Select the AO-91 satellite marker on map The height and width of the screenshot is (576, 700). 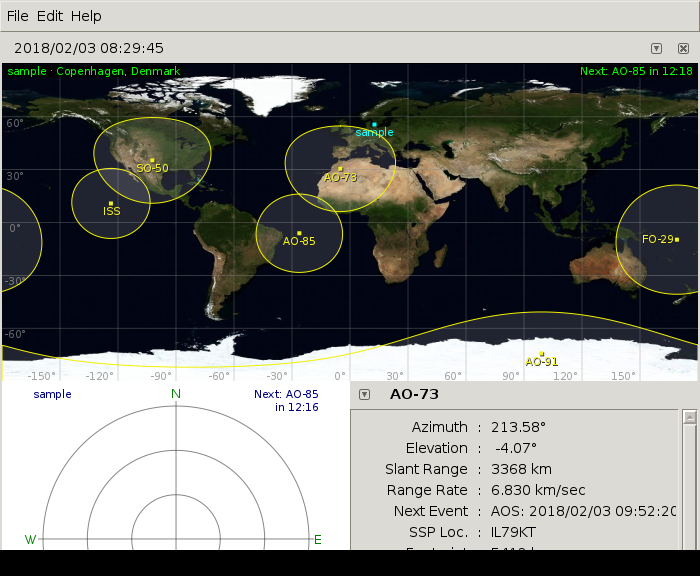pyautogui.click(x=542, y=354)
